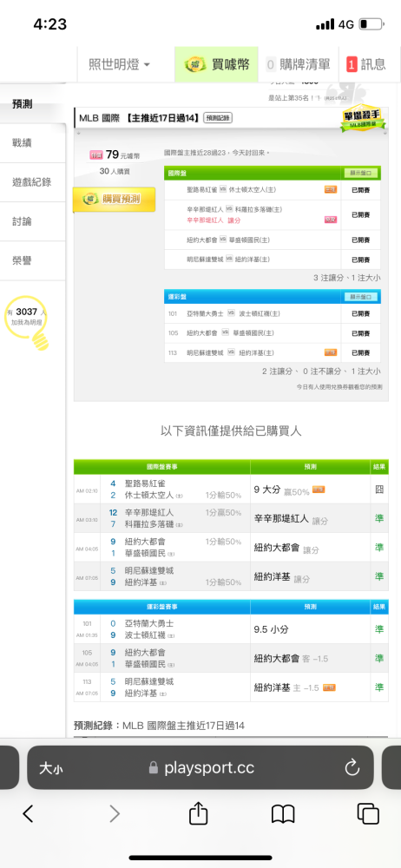Click the light bulb 加我為明燈 icon
This screenshot has width=401, height=868.
pyautogui.click(x=28, y=322)
